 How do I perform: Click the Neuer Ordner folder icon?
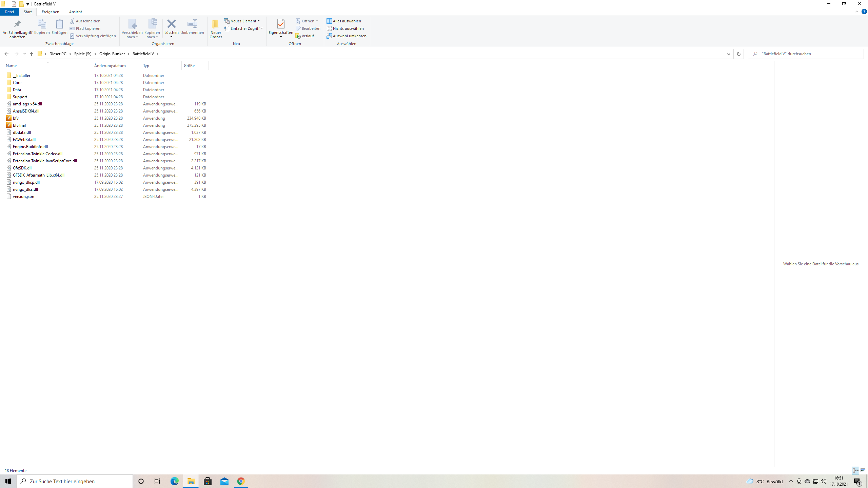click(x=215, y=24)
